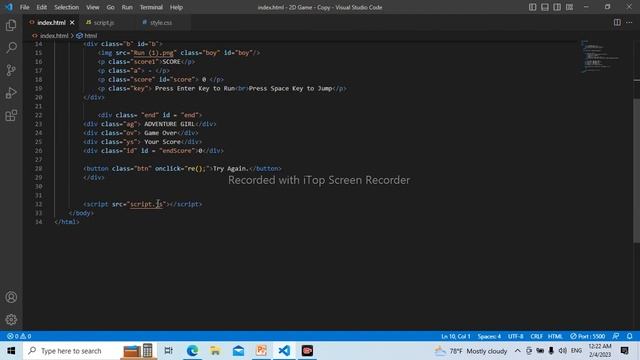Split the editor to the right
The image size is (640, 360).
click(617, 22)
